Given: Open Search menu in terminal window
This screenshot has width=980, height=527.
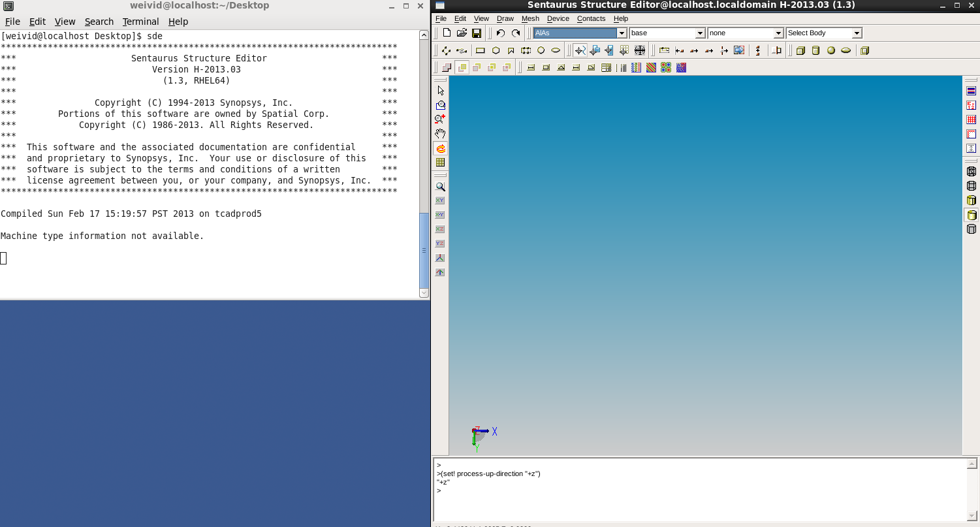Looking at the screenshot, I should [x=99, y=22].
